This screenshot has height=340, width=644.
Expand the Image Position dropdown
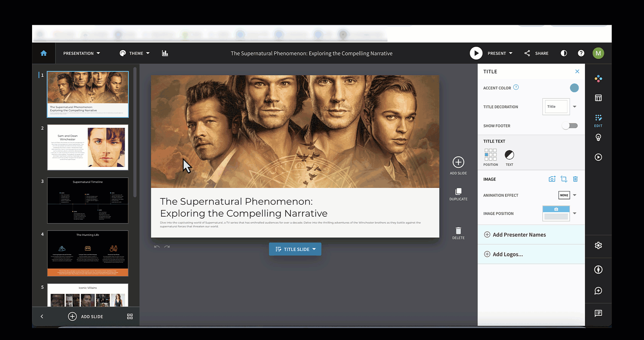pyautogui.click(x=575, y=213)
